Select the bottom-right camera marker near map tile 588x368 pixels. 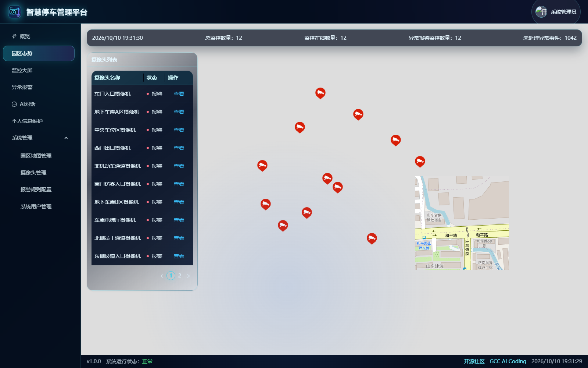point(372,238)
